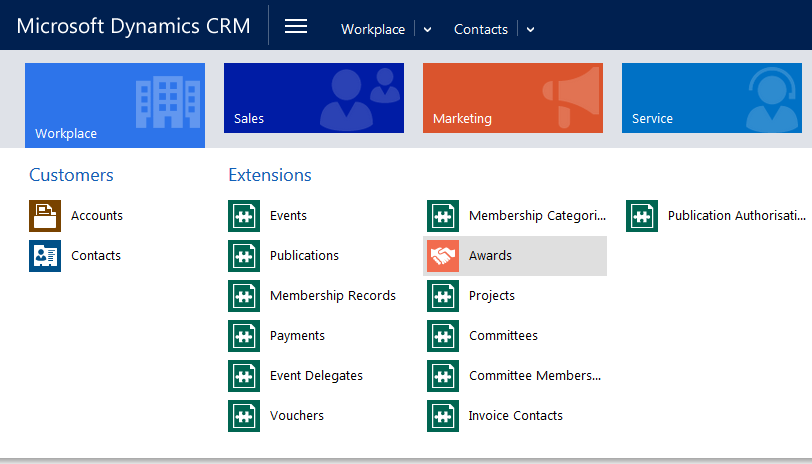Click Workplace in the top navigation bar
The height and width of the screenshot is (464, 812).
click(373, 30)
